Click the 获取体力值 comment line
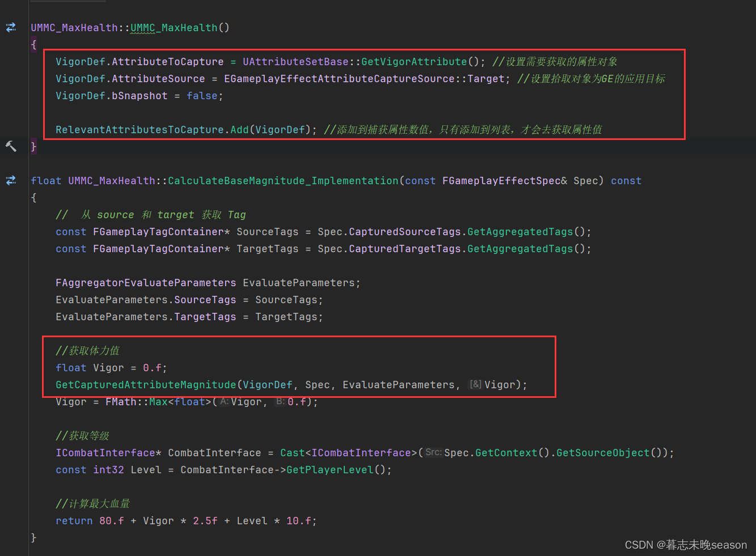This screenshot has width=756, height=556. click(88, 350)
